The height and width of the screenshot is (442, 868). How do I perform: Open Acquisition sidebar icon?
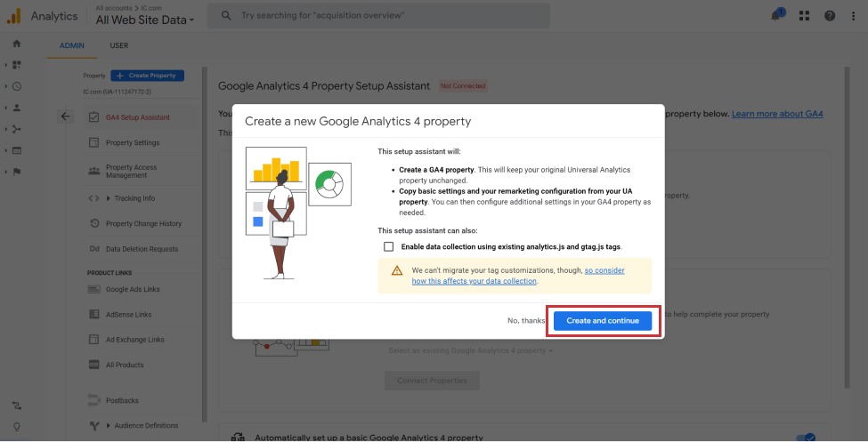tap(17, 129)
